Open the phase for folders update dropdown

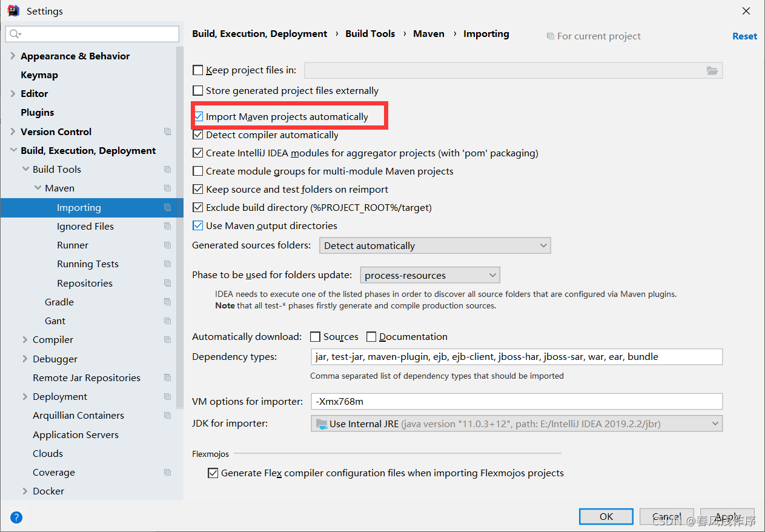[x=430, y=275]
